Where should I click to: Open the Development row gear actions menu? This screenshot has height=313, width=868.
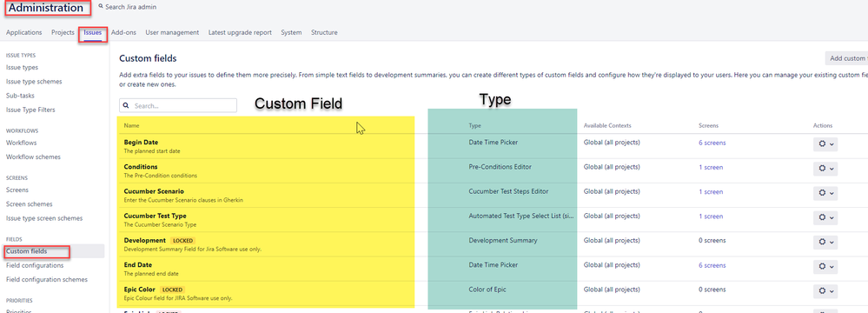click(x=825, y=242)
